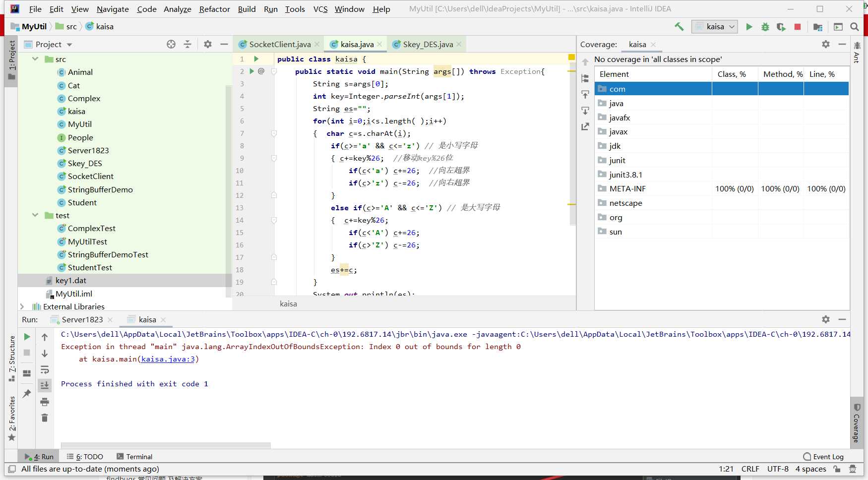Open Coverage panel settings gear
The height and width of the screenshot is (480, 868).
pyautogui.click(x=826, y=44)
